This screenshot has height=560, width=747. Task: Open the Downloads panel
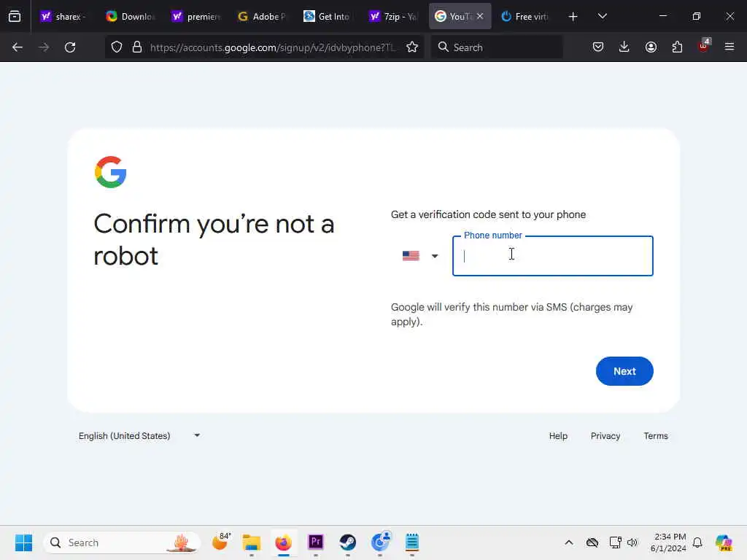624,47
